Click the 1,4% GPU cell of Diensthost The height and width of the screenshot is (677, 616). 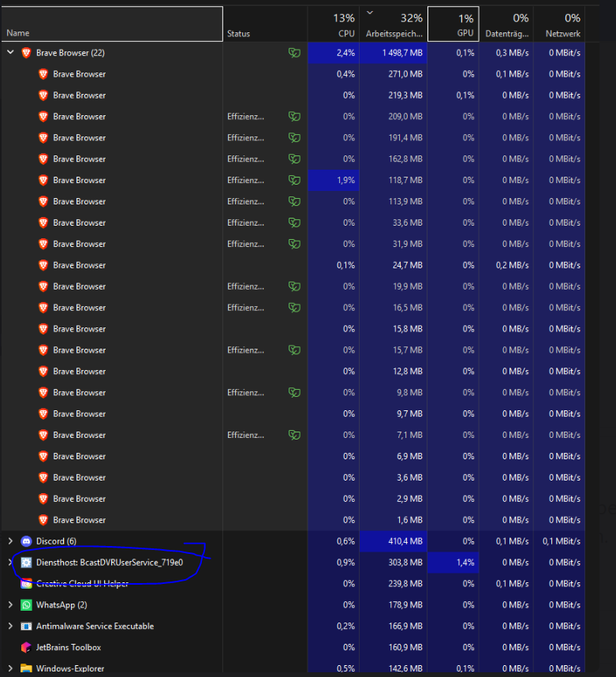pyautogui.click(x=454, y=562)
